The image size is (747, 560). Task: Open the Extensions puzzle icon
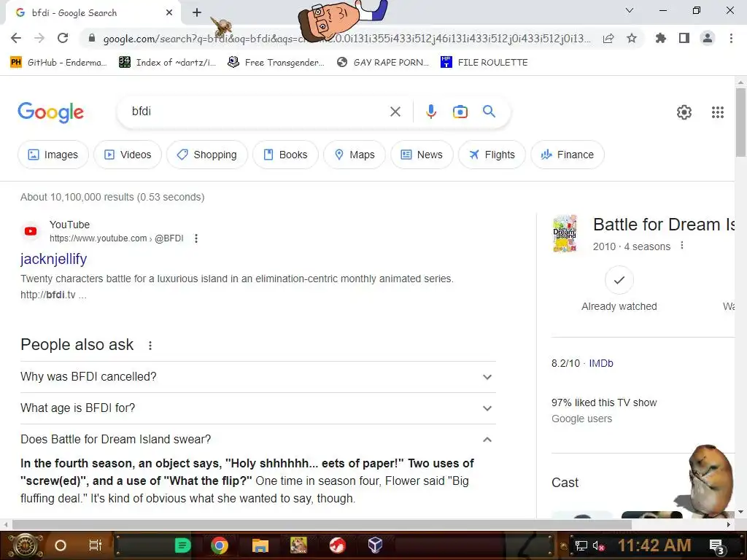[x=661, y=38]
